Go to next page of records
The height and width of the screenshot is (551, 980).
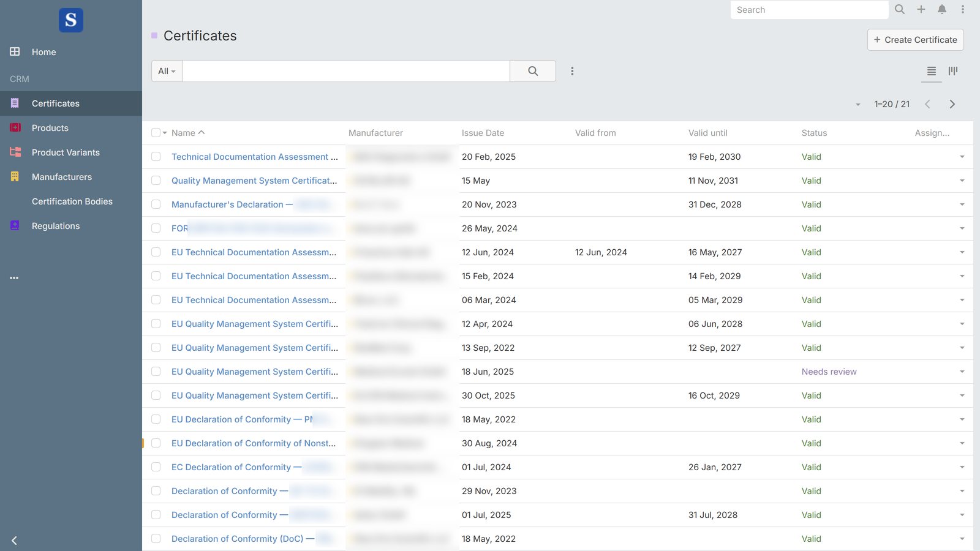[952, 104]
